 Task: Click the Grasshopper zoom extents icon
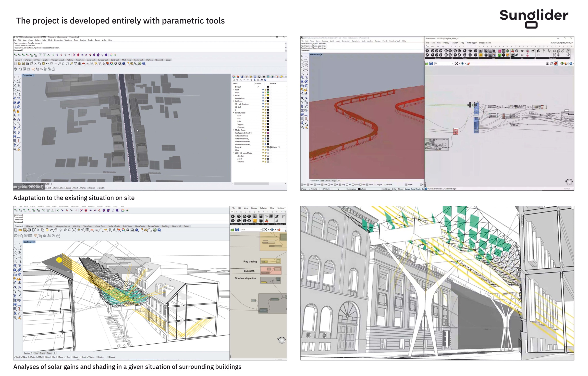pyautogui.click(x=456, y=63)
